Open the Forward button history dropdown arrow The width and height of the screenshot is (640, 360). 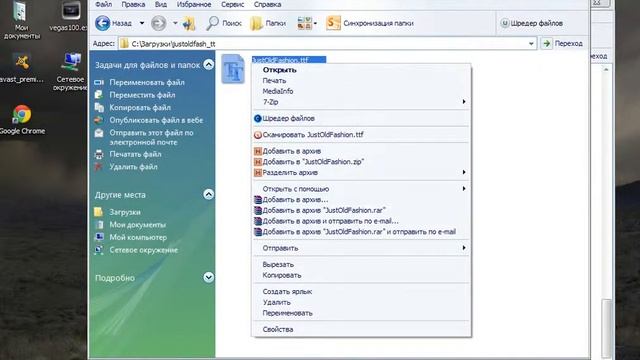pos(175,23)
